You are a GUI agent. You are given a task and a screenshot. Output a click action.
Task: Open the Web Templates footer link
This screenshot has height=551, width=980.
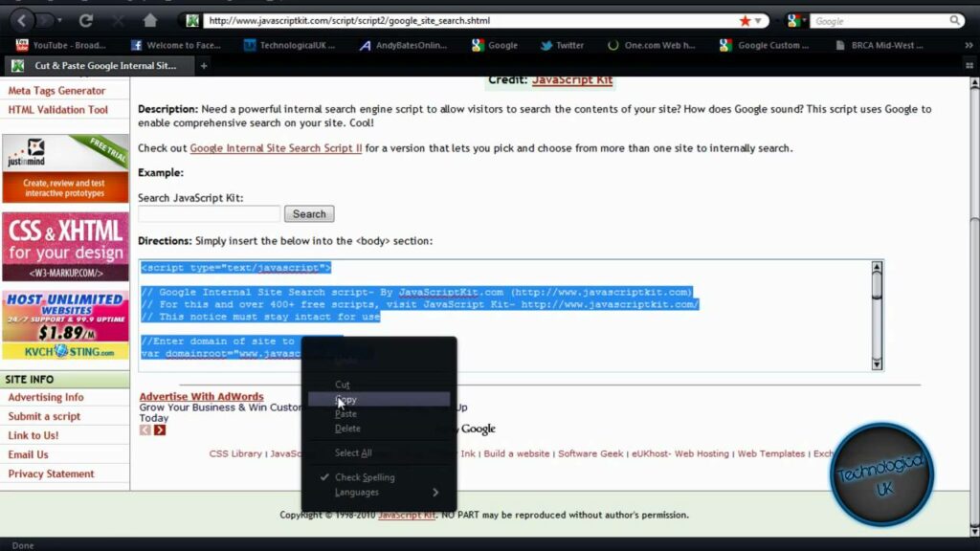[x=770, y=453]
